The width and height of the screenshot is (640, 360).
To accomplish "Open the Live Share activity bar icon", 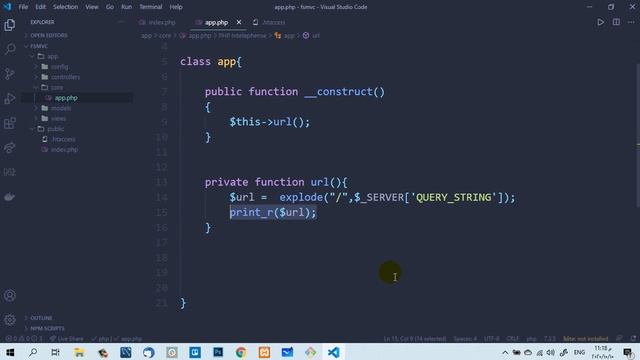I will pyautogui.click(x=10, y=148).
